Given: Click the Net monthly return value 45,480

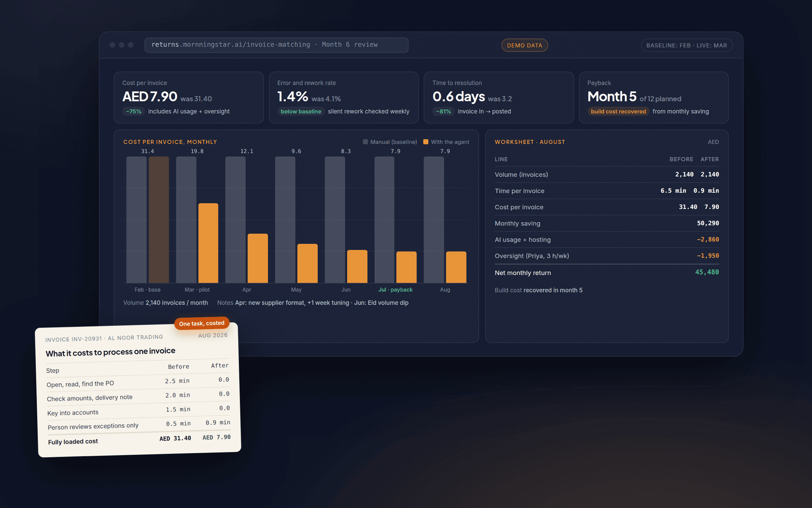Looking at the screenshot, I should (x=707, y=272).
